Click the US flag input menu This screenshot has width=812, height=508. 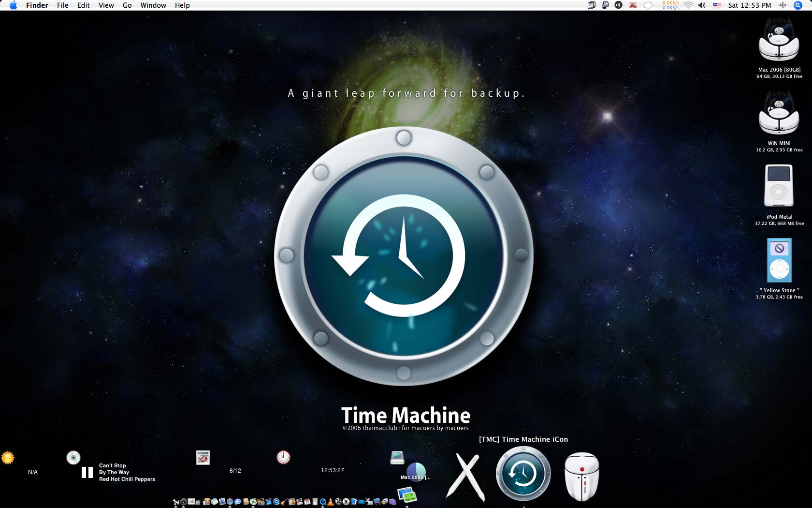coord(717,5)
